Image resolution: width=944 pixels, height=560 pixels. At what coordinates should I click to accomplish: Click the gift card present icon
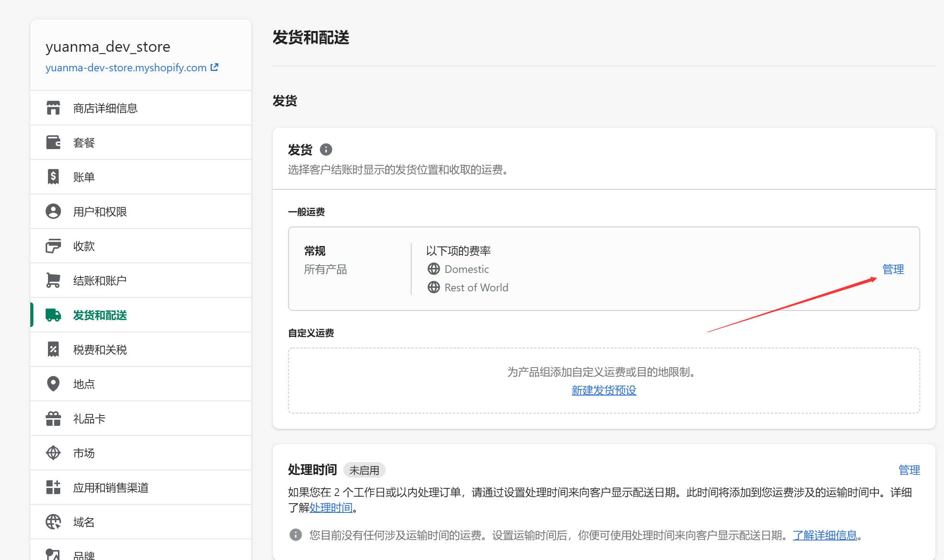(x=53, y=418)
